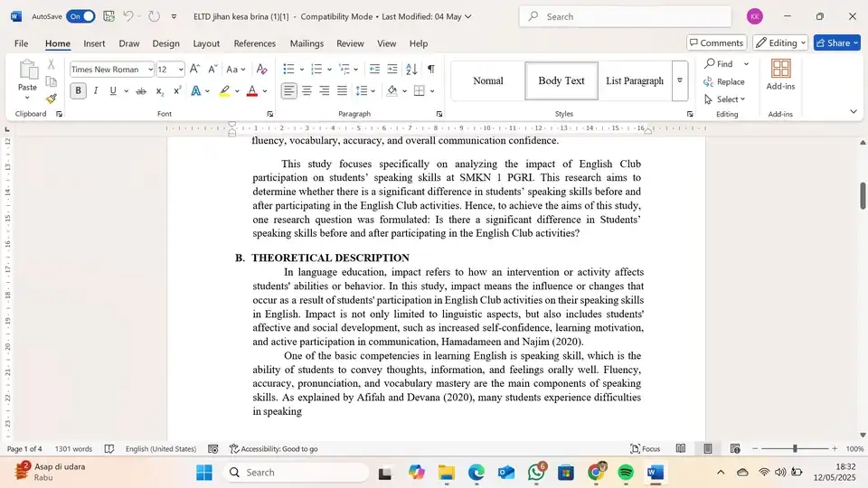The image size is (868, 488).
Task: Toggle Subscript formatting
Action: (x=159, y=90)
